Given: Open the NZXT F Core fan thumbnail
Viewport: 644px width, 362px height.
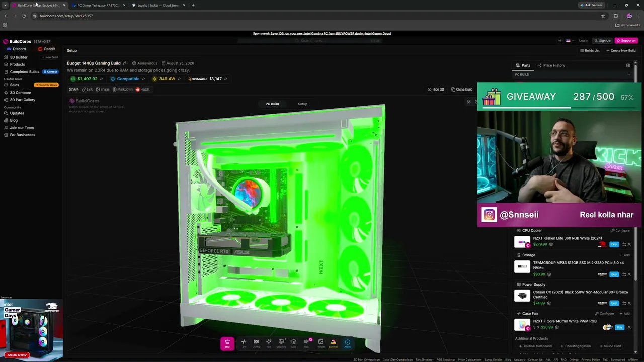Looking at the screenshot, I should click(x=522, y=325).
